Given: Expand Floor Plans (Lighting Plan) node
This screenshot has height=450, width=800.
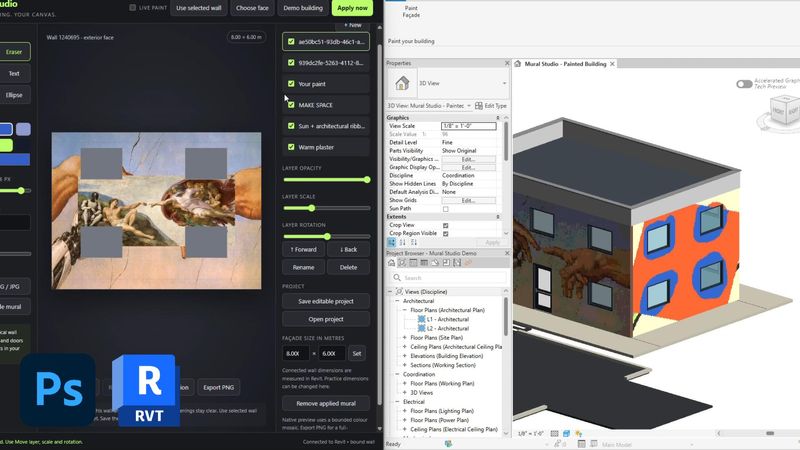Looking at the screenshot, I should 405,411.
